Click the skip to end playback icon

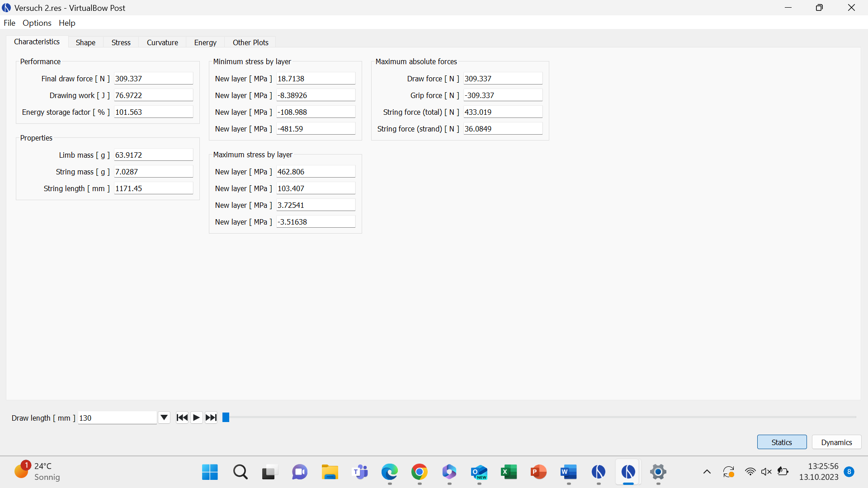[211, 418]
